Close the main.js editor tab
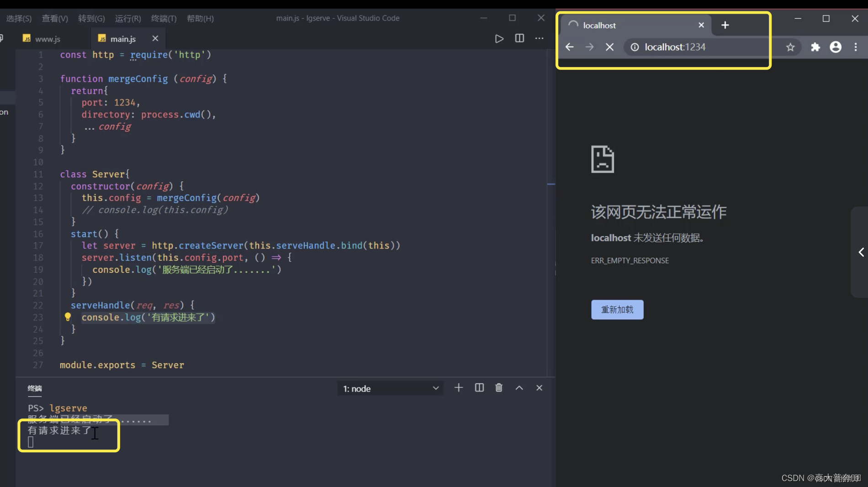This screenshot has width=868, height=487. click(x=155, y=38)
